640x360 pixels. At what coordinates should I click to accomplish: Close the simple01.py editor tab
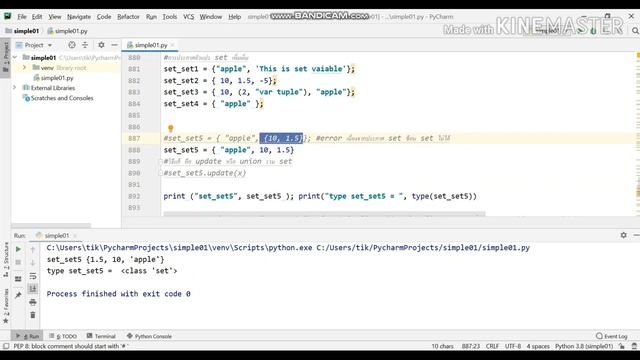tap(173, 45)
